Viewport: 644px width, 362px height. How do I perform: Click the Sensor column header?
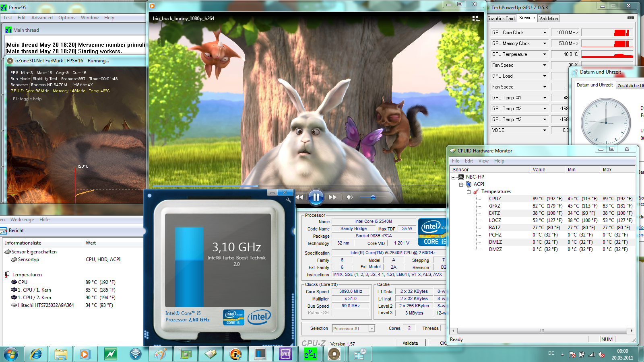(490, 170)
